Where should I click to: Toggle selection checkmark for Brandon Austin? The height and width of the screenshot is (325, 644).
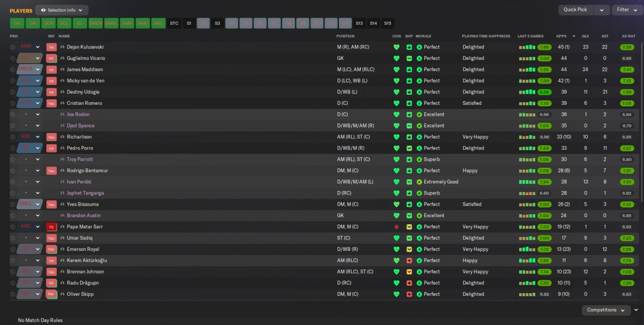click(x=13, y=216)
